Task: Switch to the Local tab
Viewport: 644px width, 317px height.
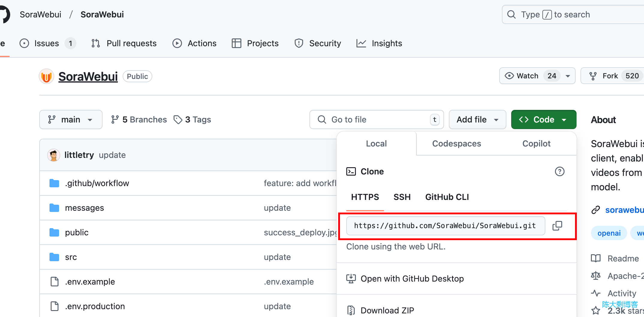Action: click(x=376, y=143)
